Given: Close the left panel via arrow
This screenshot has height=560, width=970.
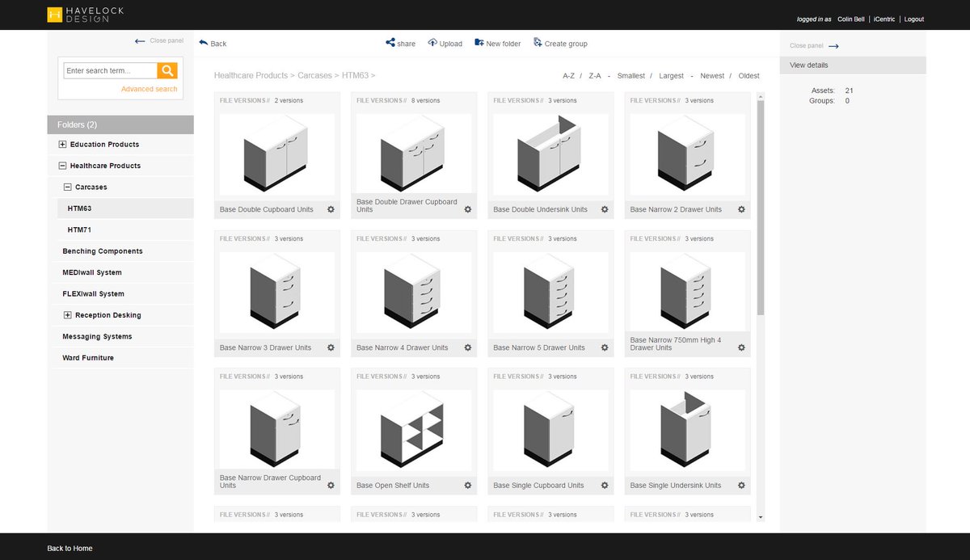Looking at the screenshot, I should pyautogui.click(x=140, y=40).
